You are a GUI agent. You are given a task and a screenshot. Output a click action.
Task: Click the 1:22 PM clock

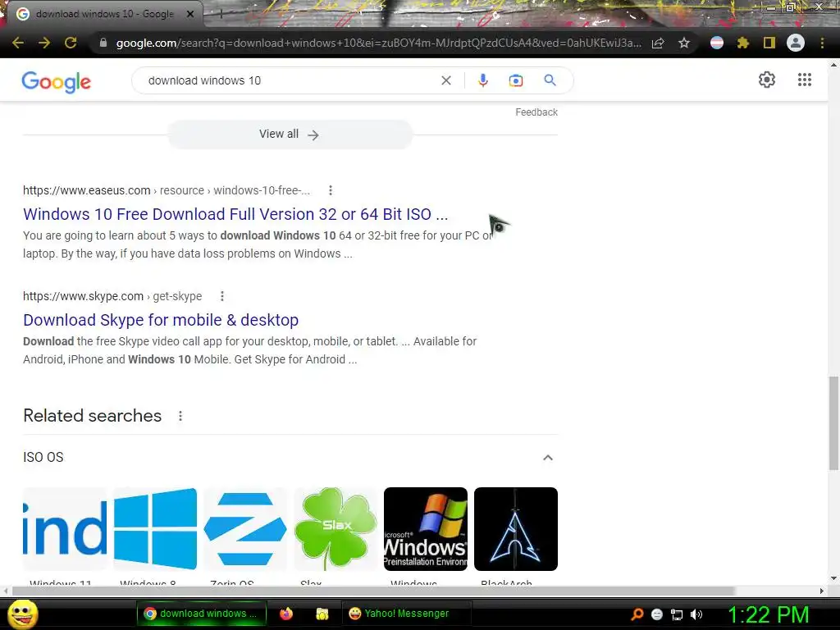[768, 614]
